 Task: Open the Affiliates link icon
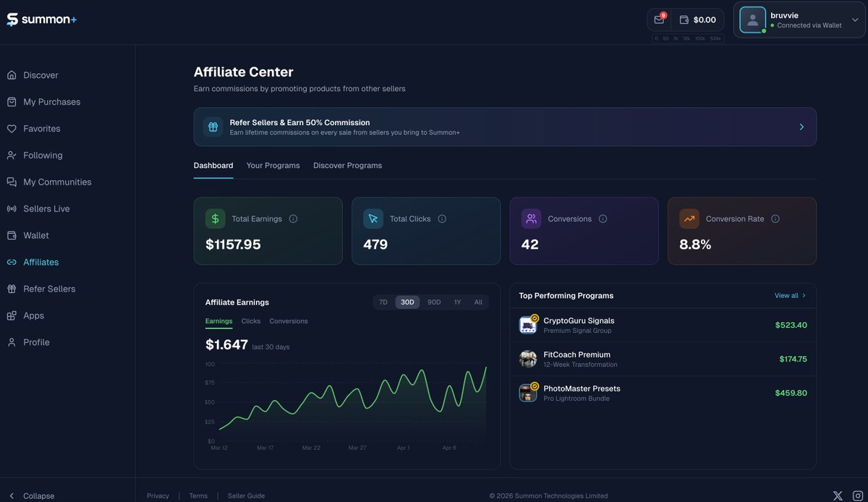(x=12, y=263)
